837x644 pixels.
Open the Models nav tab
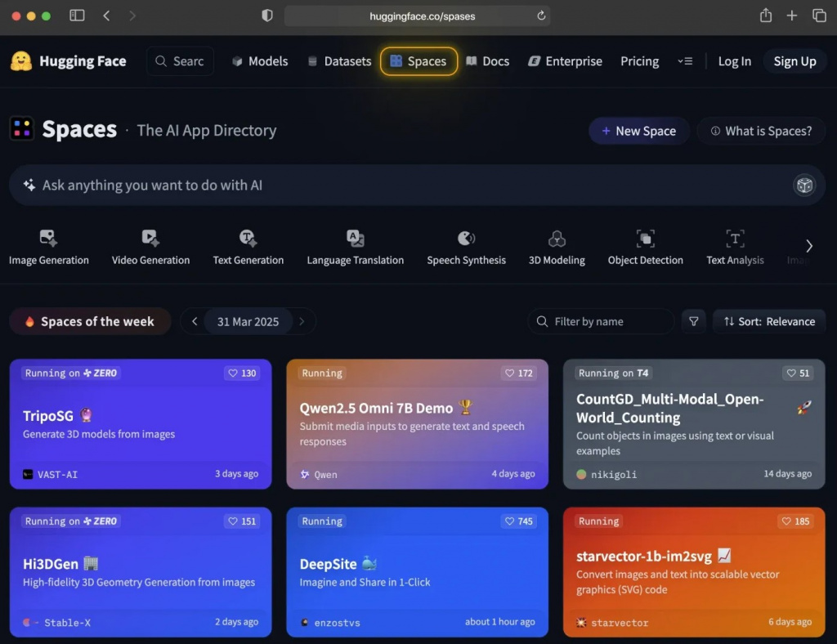coord(259,61)
